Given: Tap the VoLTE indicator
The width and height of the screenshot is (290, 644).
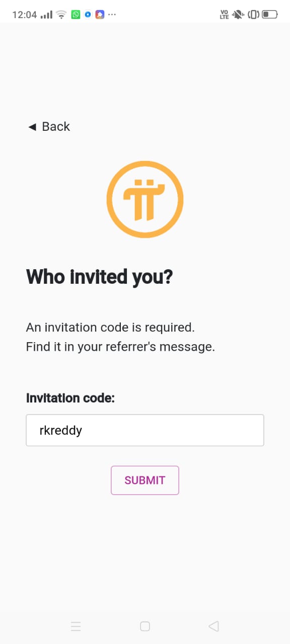Looking at the screenshot, I should [224, 15].
